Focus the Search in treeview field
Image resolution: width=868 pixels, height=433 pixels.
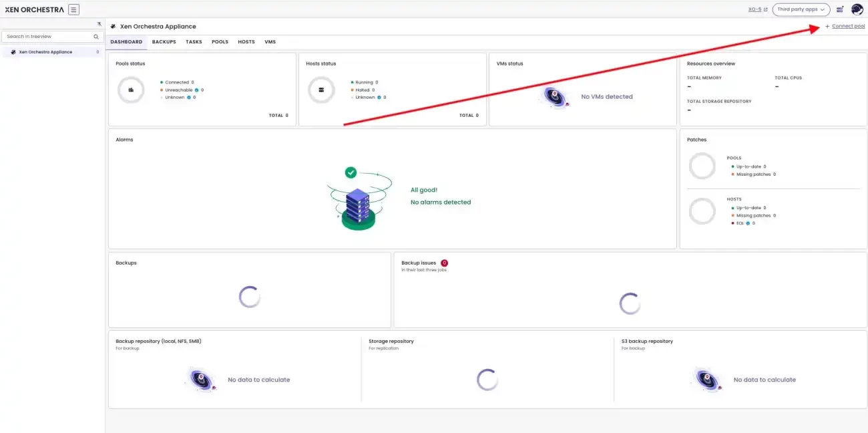pos(52,37)
